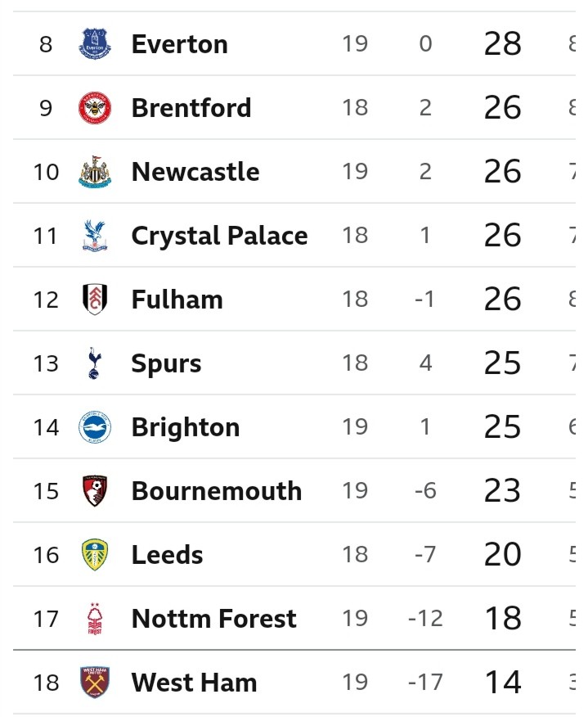Click the Spurs cockerel crest

[94, 363]
